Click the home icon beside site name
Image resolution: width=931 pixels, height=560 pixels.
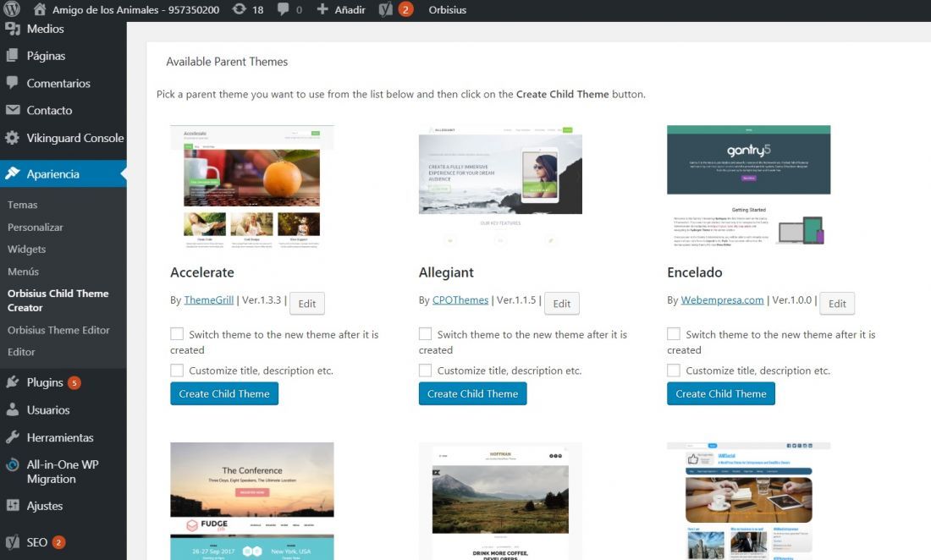(39, 9)
